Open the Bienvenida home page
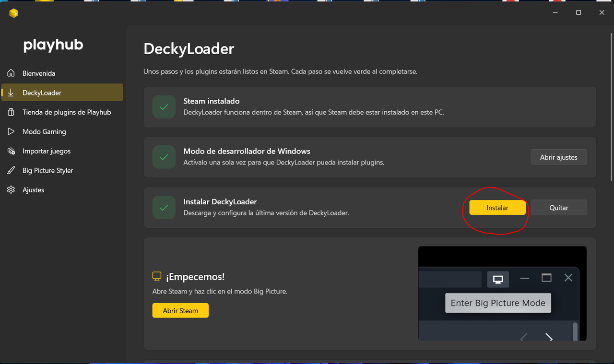The height and width of the screenshot is (364, 614). click(x=62, y=73)
